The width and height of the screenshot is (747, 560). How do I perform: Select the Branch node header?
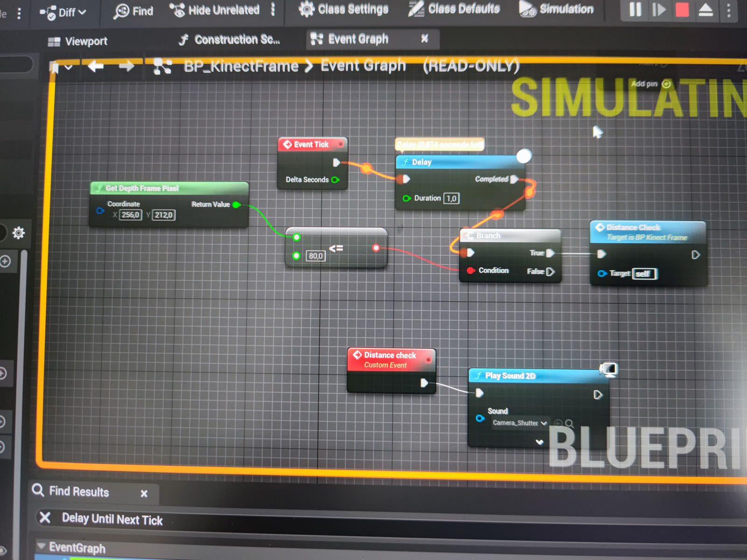coord(509,236)
